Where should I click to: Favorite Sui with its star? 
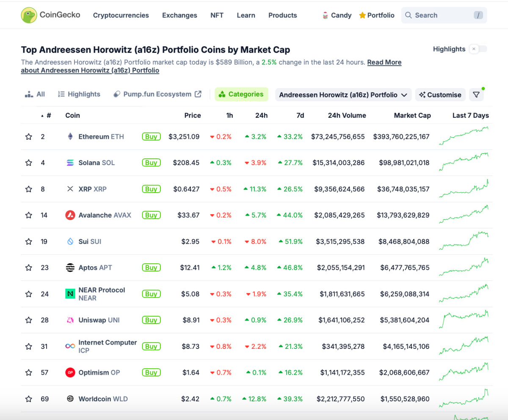(x=29, y=241)
